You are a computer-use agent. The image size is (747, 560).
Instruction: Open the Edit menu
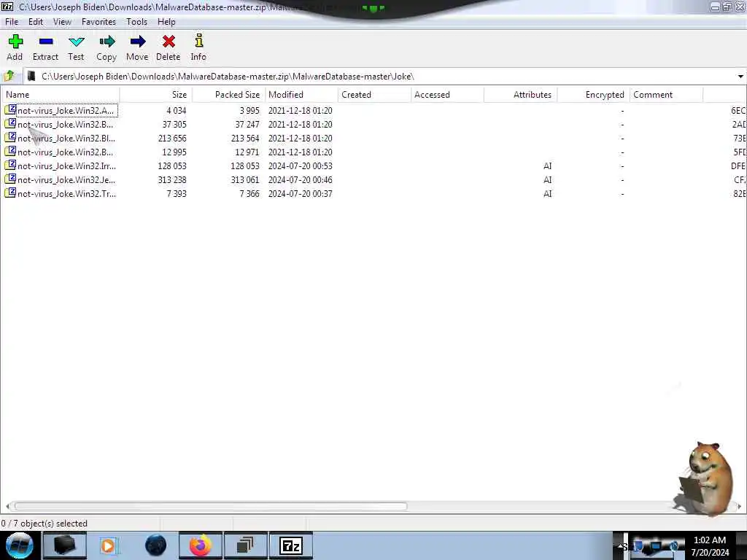pos(36,22)
